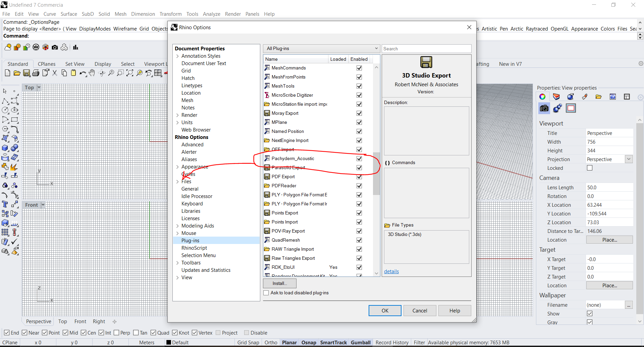Click the bar chart icon in render toolbar

pos(75,47)
